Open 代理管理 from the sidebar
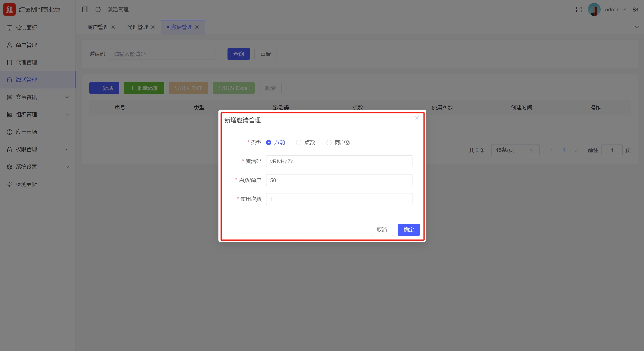Image resolution: width=644 pixels, height=351 pixels. point(26,62)
